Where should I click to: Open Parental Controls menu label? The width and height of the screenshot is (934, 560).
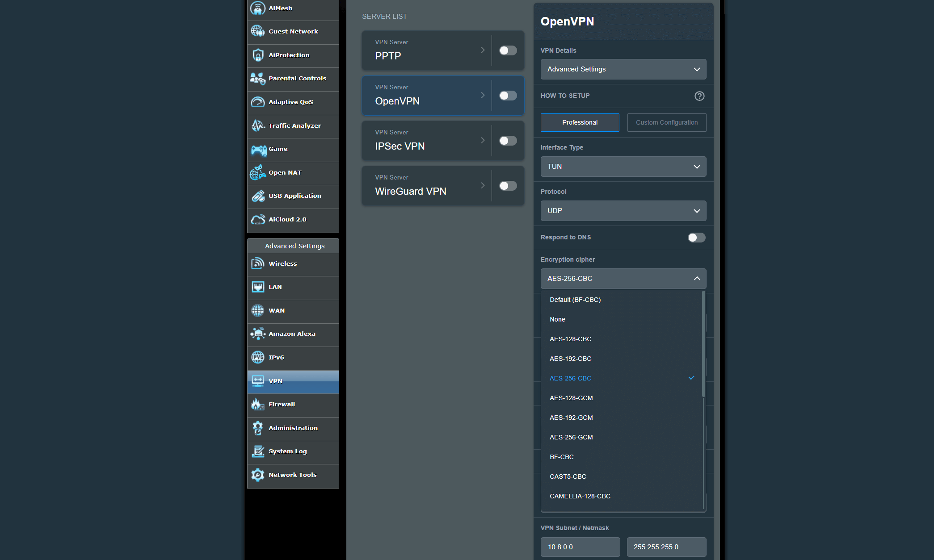tap(297, 78)
